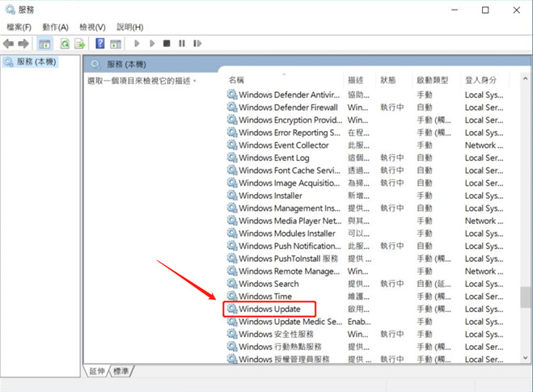Image resolution: width=533 pixels, height=392 pixels.
Task: Switch to the 標準 tab
Action: pyautogui.click(x=123, y=371)
